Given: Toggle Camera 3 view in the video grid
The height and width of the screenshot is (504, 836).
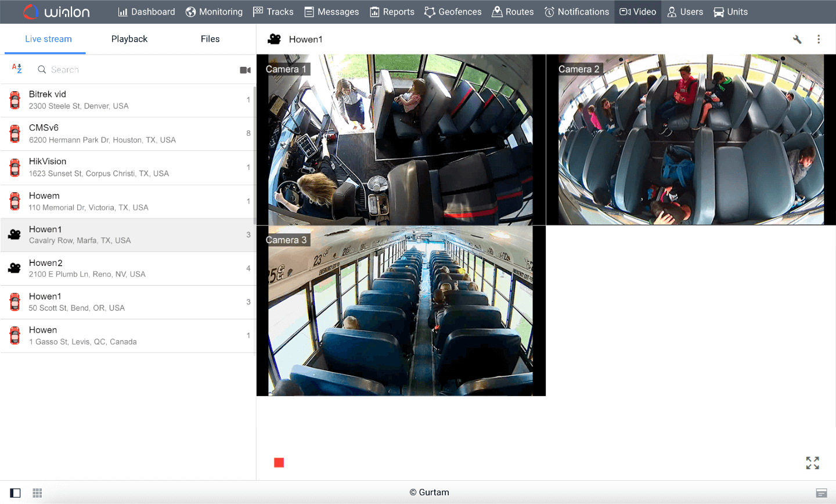Looking at the screenshot, I should (x=401, y=311).
